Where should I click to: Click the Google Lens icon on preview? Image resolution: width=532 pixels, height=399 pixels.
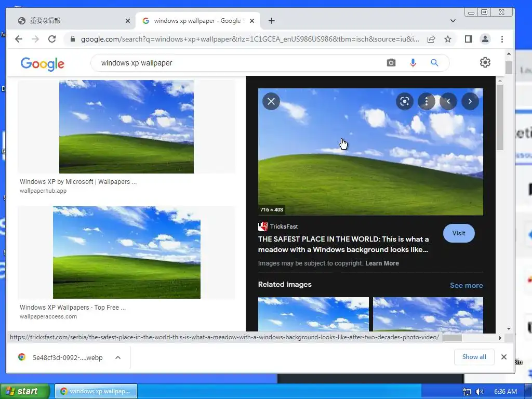404,101
